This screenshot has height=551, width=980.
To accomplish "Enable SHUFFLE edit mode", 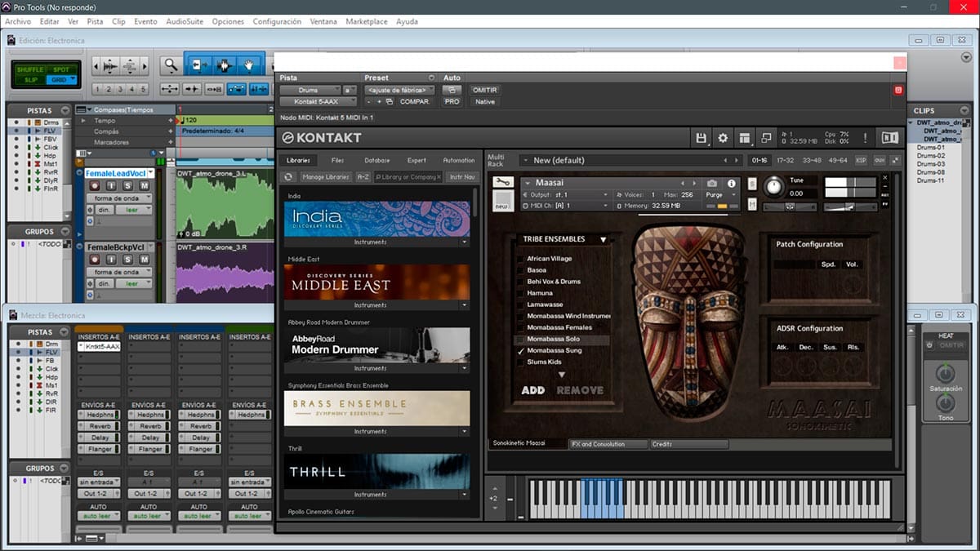I will (x=30, y=69).
